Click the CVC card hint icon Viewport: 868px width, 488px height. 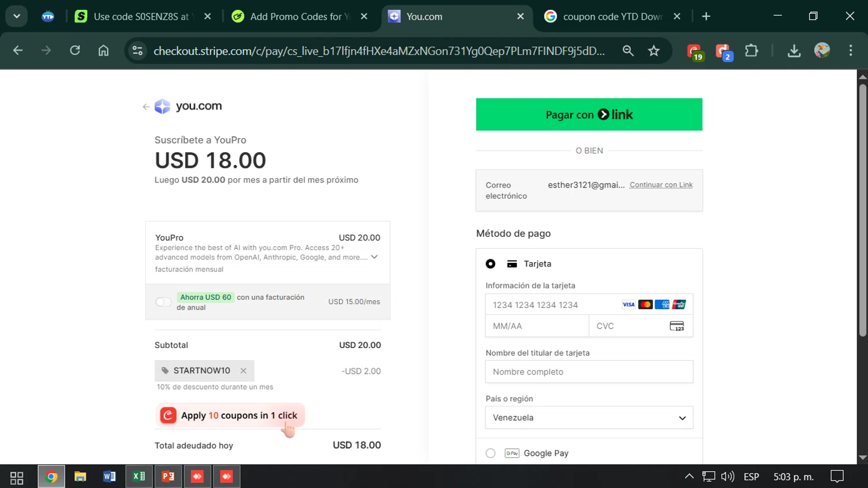(677, 326)
